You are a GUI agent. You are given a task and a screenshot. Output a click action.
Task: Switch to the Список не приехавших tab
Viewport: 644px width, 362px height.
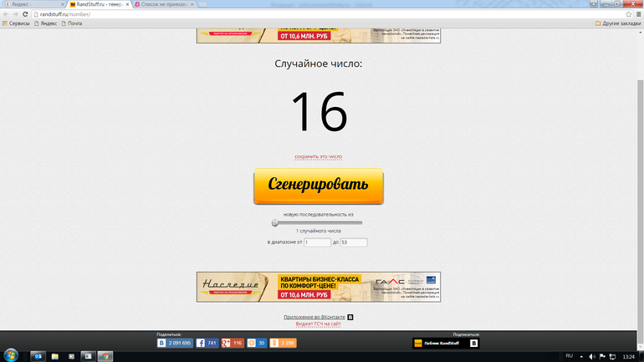click(x=164, y=4)
